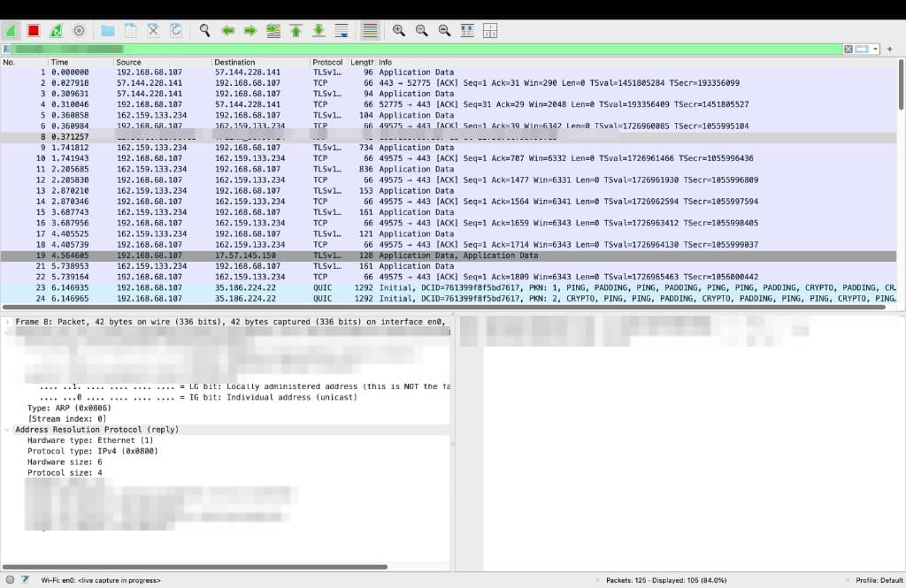Click Packets: 125 Displayed: 105 status text
Viewport: 906px width, 588px height.
[666, 580]
